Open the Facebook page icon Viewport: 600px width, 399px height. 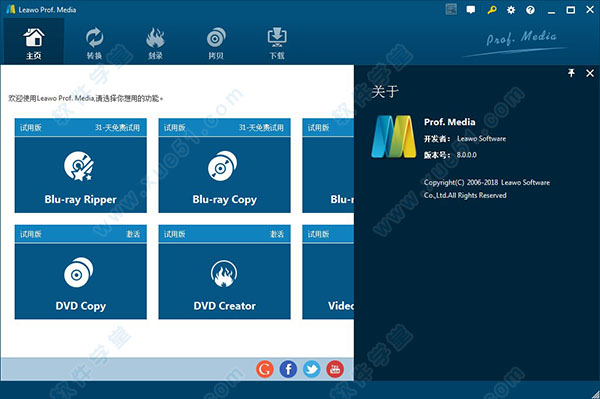pos(288,369)
